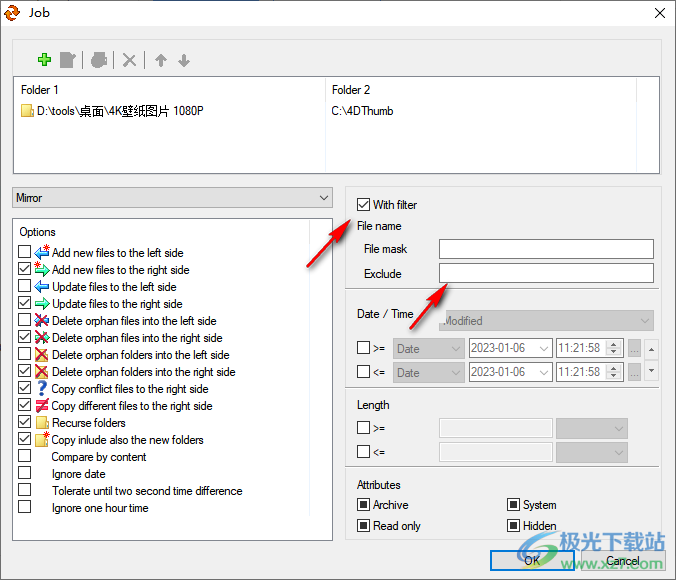Click the Recurse folders folder icon
This screenshot has width=676, height=580.
[x=42, y=423]
